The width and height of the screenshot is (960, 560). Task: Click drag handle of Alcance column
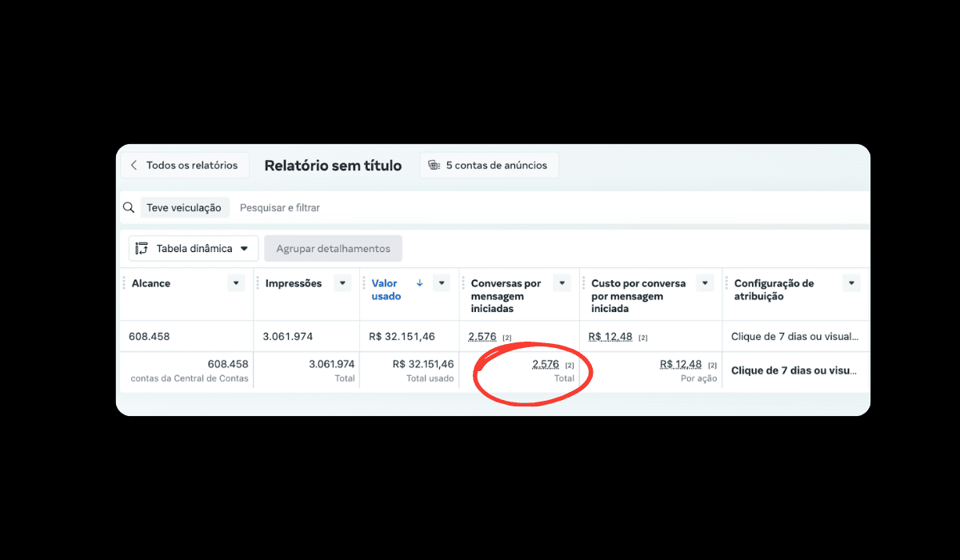tap(124, 283)
